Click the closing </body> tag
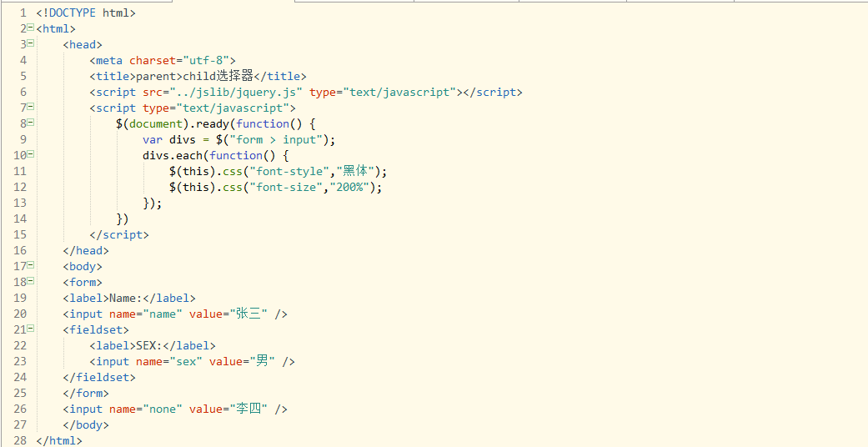Viewport: 868px width, 447px height. point(86,424)
